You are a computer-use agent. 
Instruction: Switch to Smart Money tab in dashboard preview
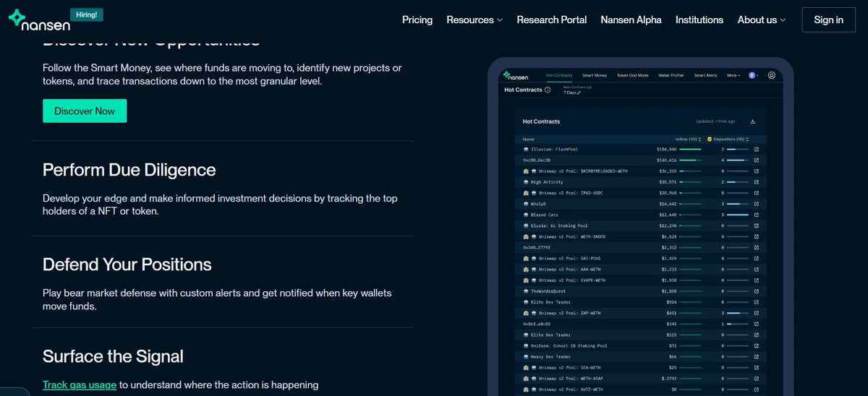click(595, 75)
